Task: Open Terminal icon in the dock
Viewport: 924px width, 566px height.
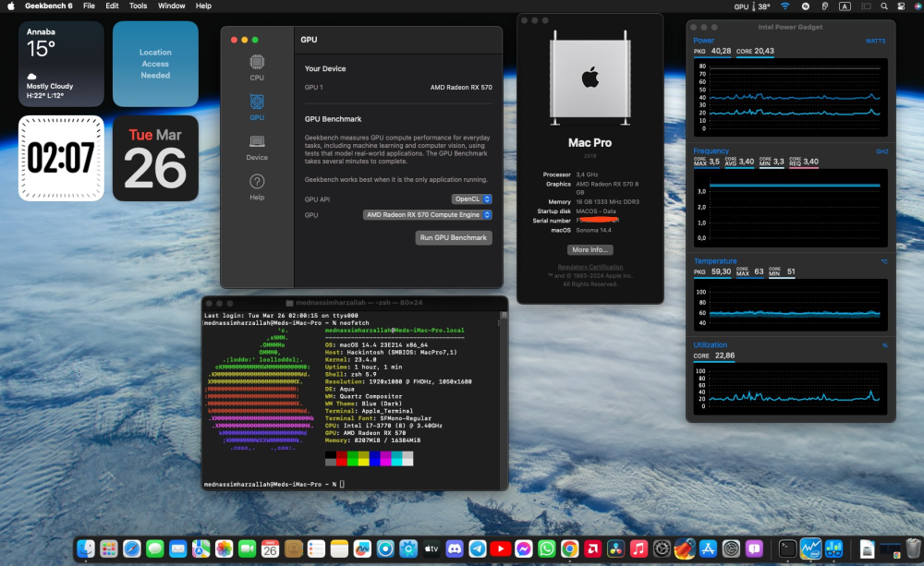Action: click(787, 549)
